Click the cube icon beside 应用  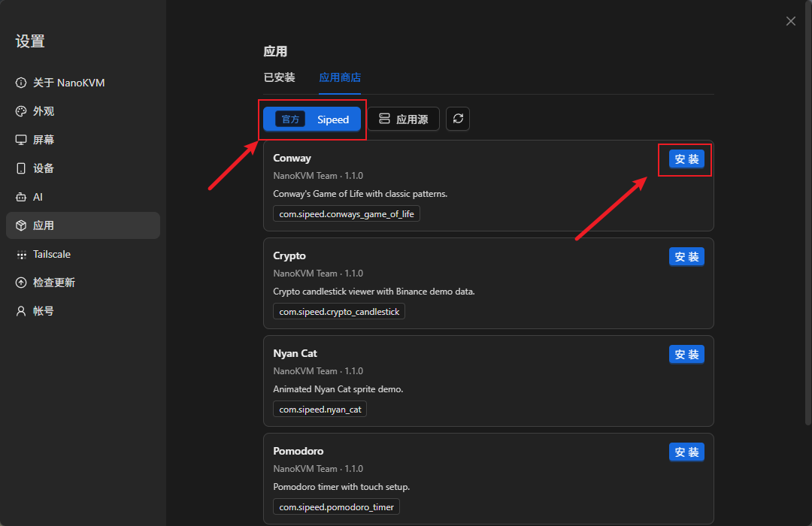pos(21,225)
